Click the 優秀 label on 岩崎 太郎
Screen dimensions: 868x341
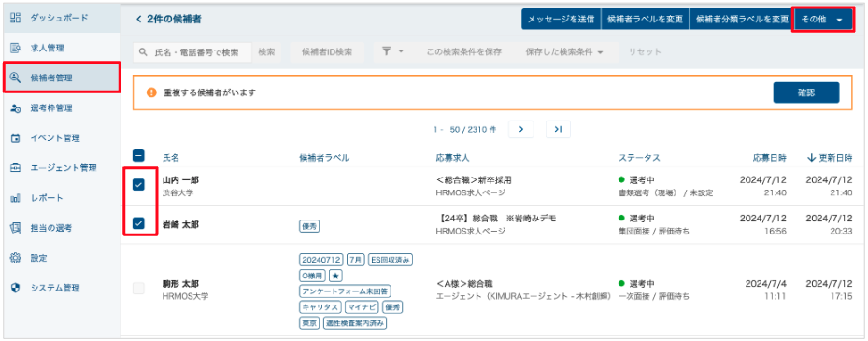pos(309,226)
